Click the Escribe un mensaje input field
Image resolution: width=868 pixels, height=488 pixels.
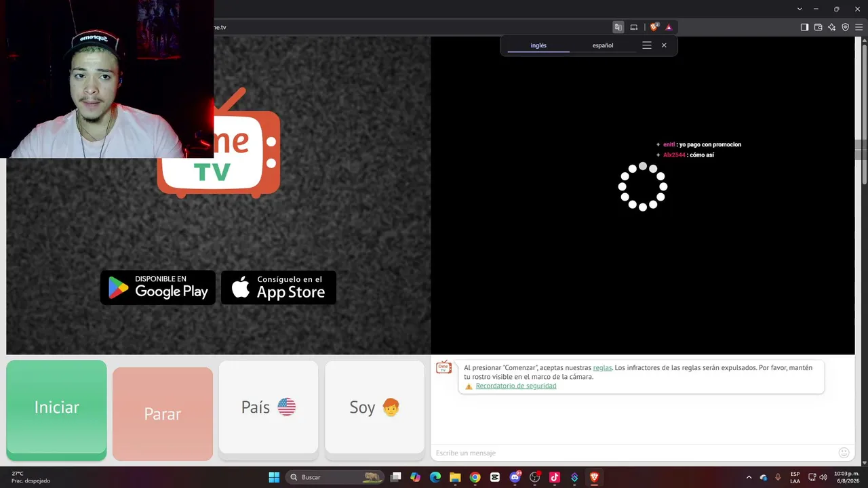click(x=634, y=453)
